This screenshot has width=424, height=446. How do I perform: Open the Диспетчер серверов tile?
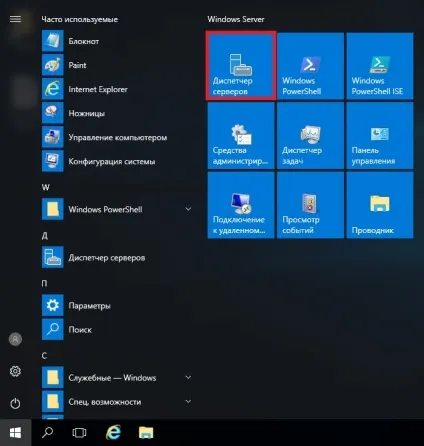241,66
